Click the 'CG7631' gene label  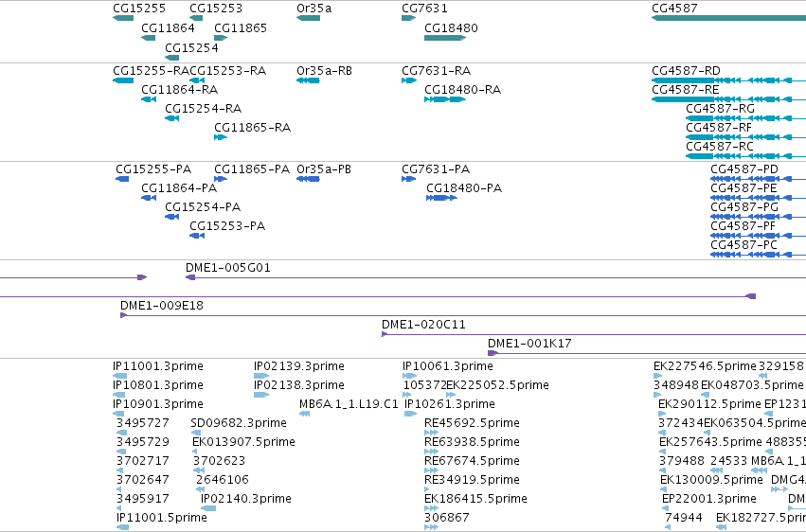(424, 9)
